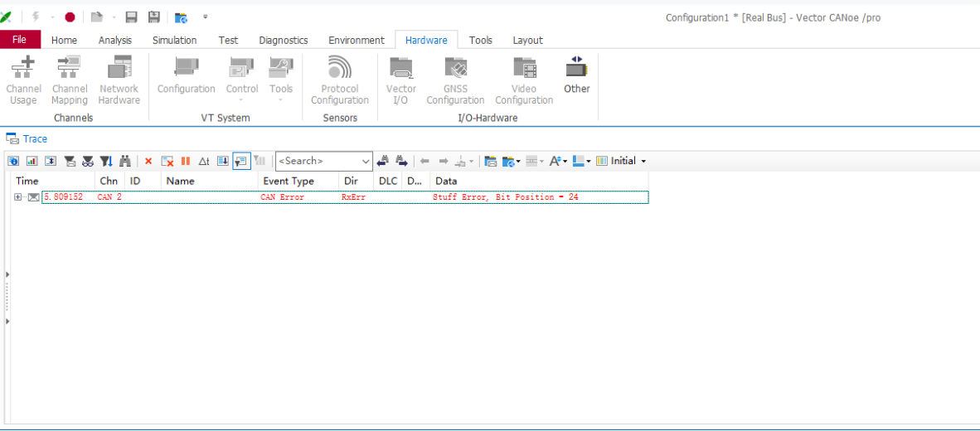Toggle the funnel filter with blue arrow
The height and width of the screenshot is (431, 980).
pos(107,161)
